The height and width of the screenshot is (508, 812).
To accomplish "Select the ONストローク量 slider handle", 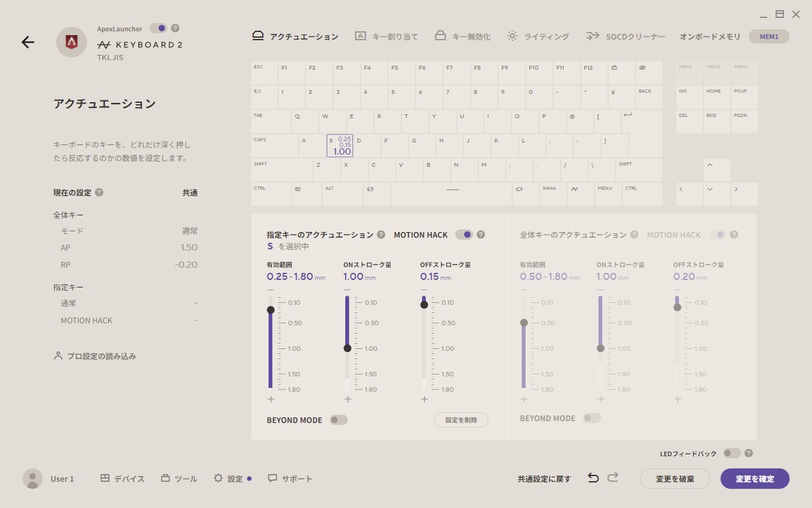I will coord(347,348).
